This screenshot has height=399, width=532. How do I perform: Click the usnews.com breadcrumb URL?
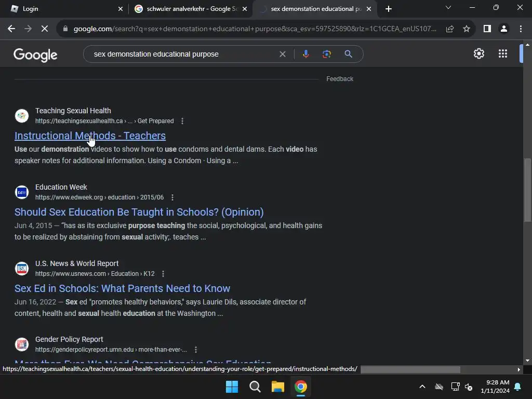coord(95,274)
